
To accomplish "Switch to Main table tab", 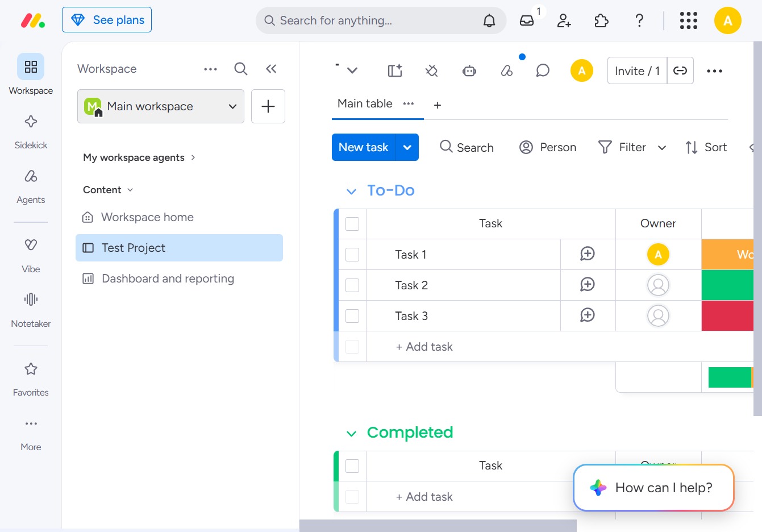I will pyautogui.click(x=365, y=103).
